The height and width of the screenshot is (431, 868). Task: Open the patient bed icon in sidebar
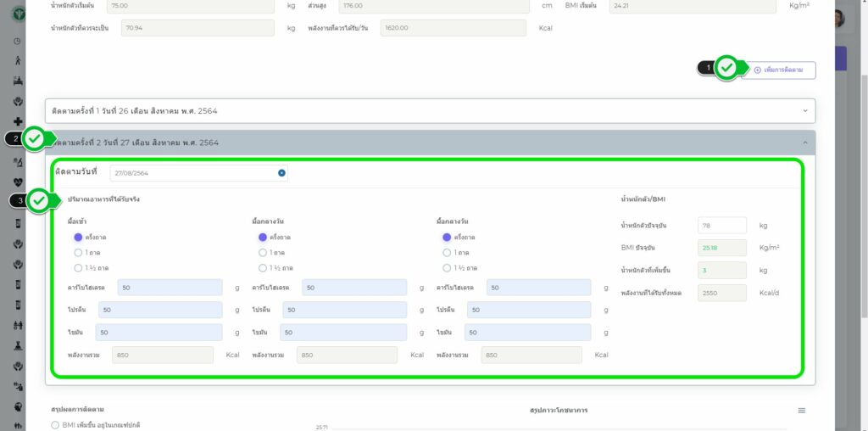click(18, 81)
